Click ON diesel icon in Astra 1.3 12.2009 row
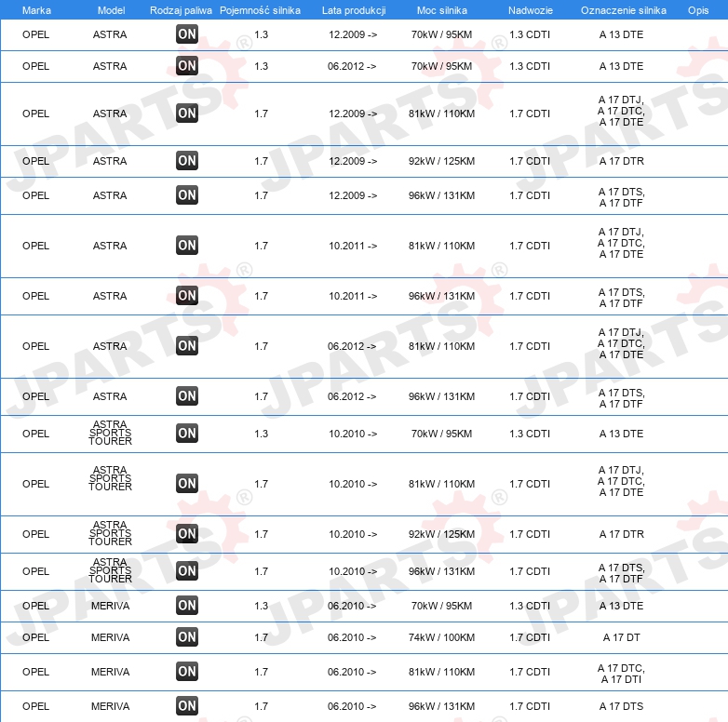The width and height of the screenshot is (728, 722). pyautogui.click(x=187, y=33)
